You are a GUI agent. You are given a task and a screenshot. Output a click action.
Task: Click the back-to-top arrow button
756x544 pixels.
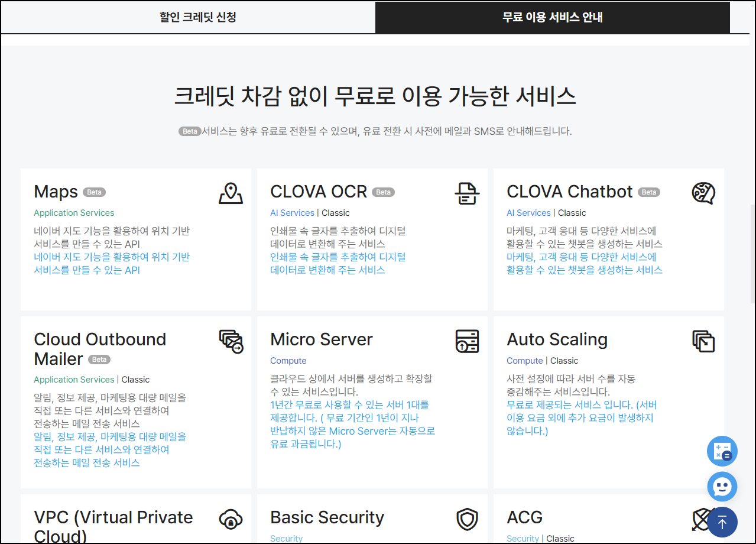point(722,522)
